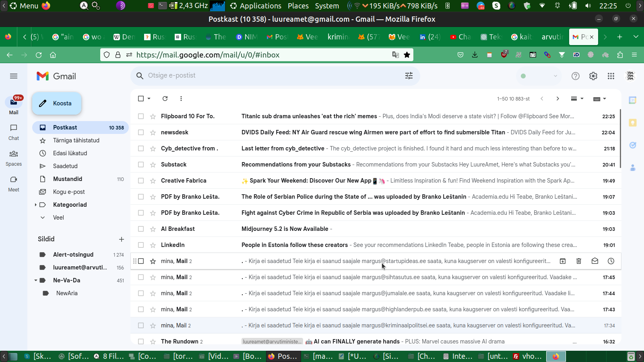644x362 pixels.
Task: Click the Firefox address bar URL
Action: pos(208,55)
